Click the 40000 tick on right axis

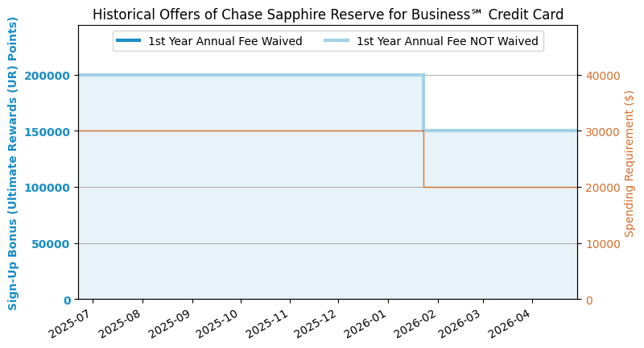(601, 76)
